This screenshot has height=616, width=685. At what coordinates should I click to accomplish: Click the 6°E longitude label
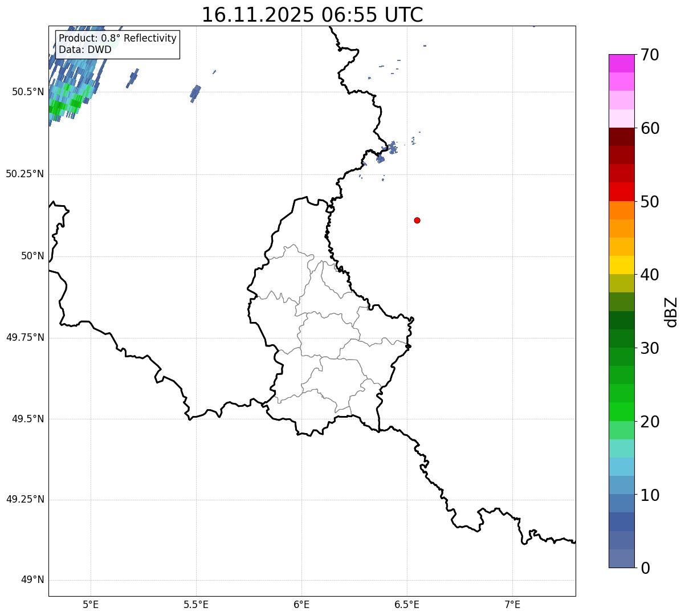point(301,605)
